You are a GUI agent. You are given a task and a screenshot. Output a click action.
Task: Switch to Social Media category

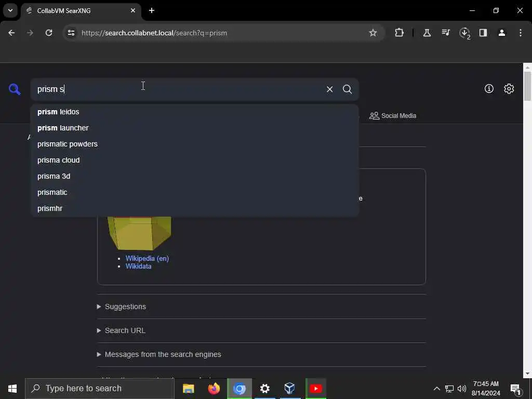[x=393, y=116]
